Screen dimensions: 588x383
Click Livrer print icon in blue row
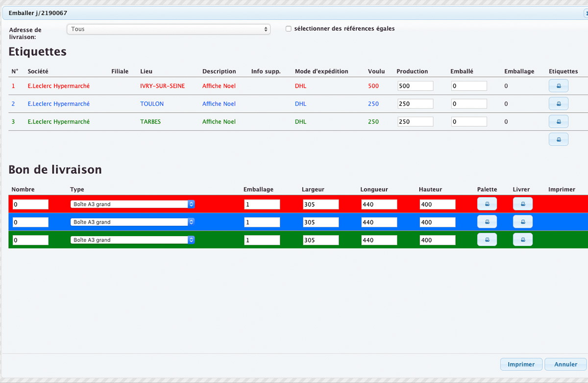point(522,222)
